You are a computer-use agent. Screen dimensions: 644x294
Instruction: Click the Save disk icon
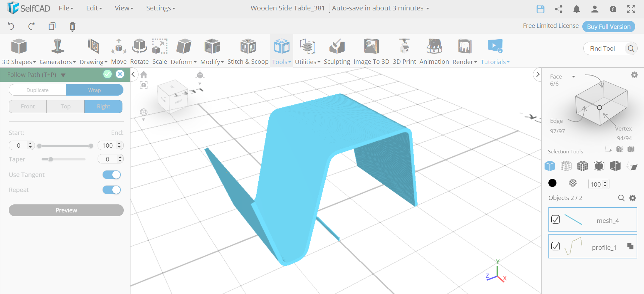[540, 9]
